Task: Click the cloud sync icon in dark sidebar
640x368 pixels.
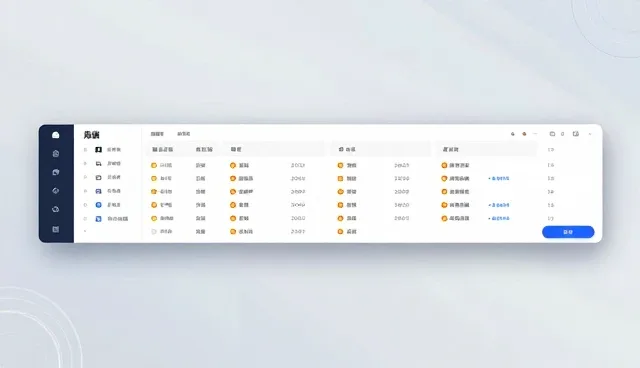Action: point(56,209)
